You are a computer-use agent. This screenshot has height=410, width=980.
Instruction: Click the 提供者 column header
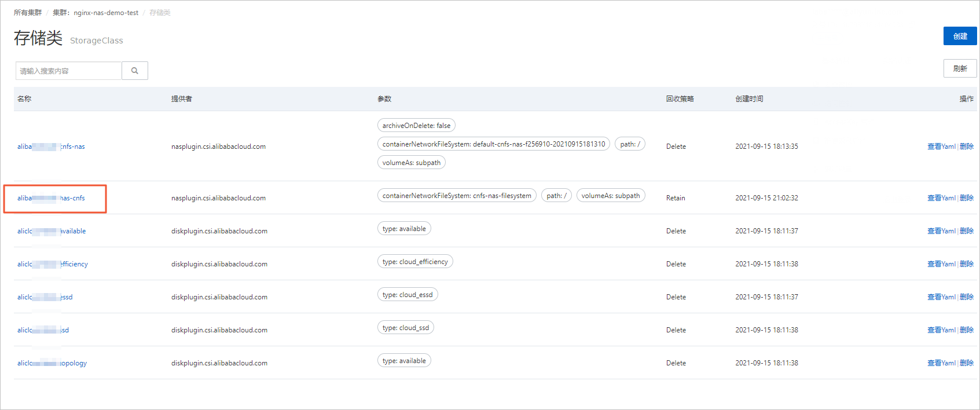point(182,99)
